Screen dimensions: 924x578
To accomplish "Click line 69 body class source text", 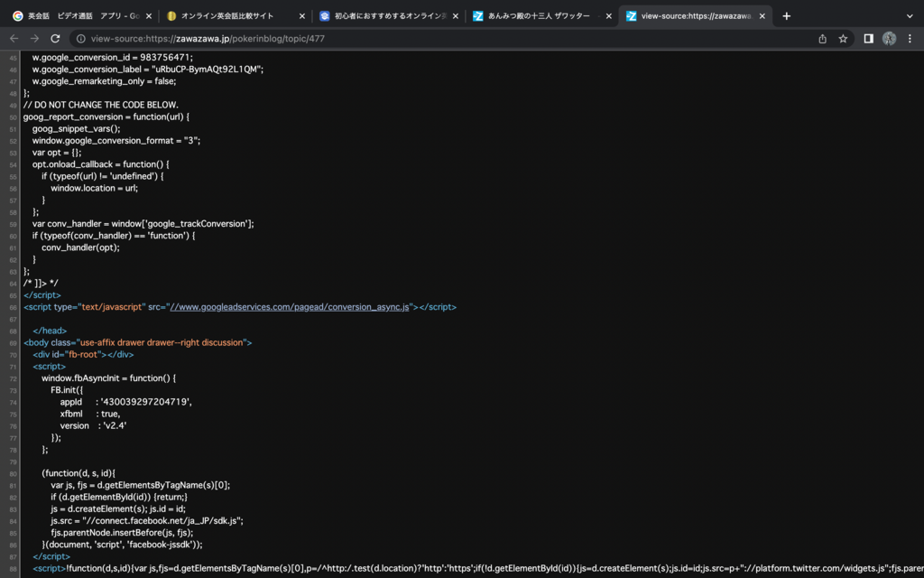I will [138, 342].
